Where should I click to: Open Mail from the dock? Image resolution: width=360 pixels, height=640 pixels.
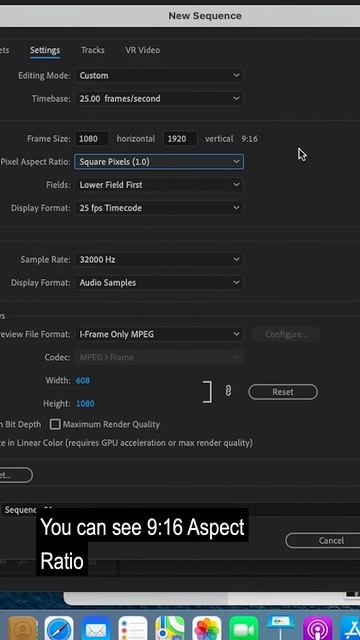(96, 629)
